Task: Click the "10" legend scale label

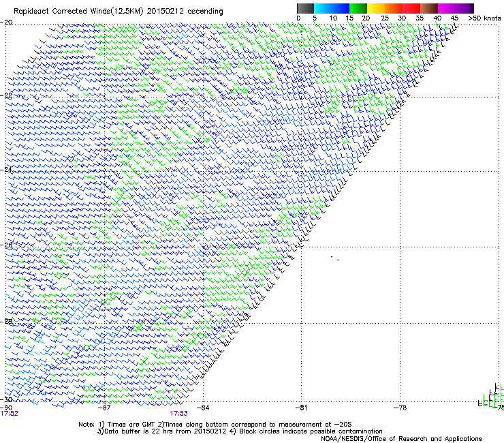Action: (333, 18)
